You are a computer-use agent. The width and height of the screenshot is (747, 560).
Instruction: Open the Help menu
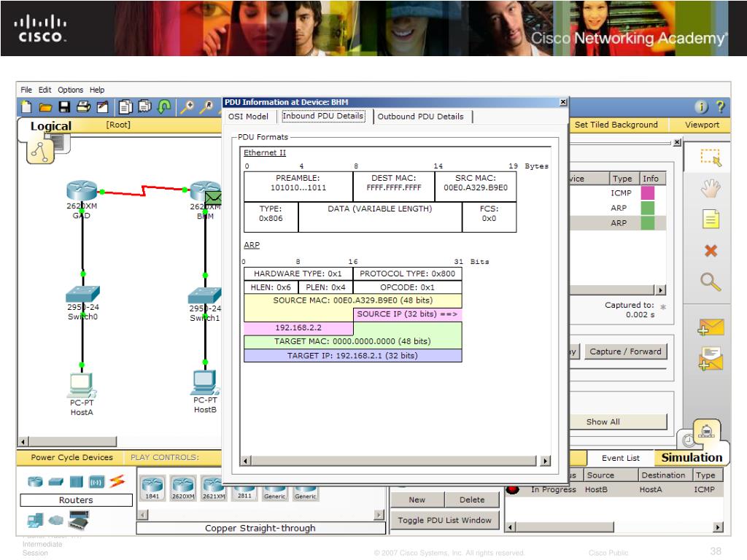click(x=97, y=90)
